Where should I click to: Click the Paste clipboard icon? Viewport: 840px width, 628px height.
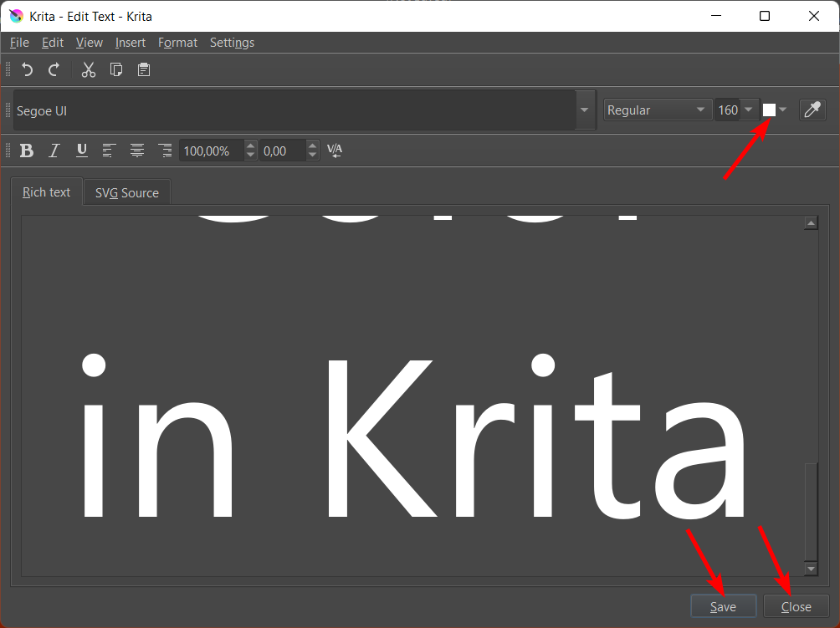click(x=144, y=69)
